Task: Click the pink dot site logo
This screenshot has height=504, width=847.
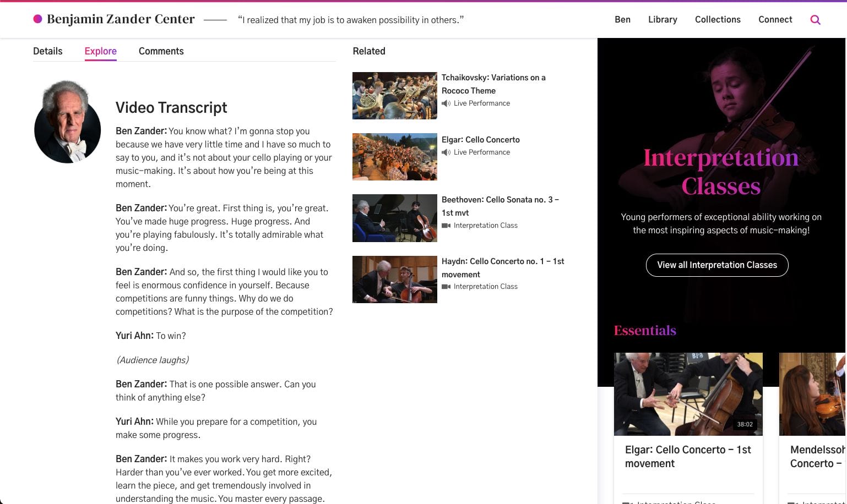Action: pyautogui.click(x=37, y=19)
